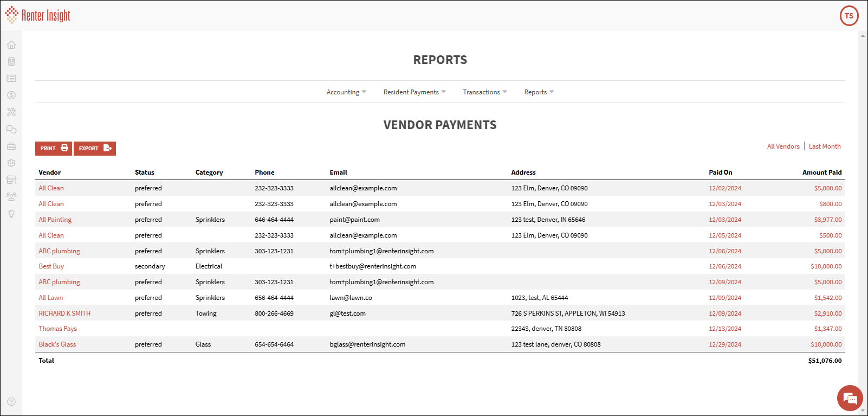Sort by the Email column header
This screenshot has width=868, height=416.
coord(338,172)
